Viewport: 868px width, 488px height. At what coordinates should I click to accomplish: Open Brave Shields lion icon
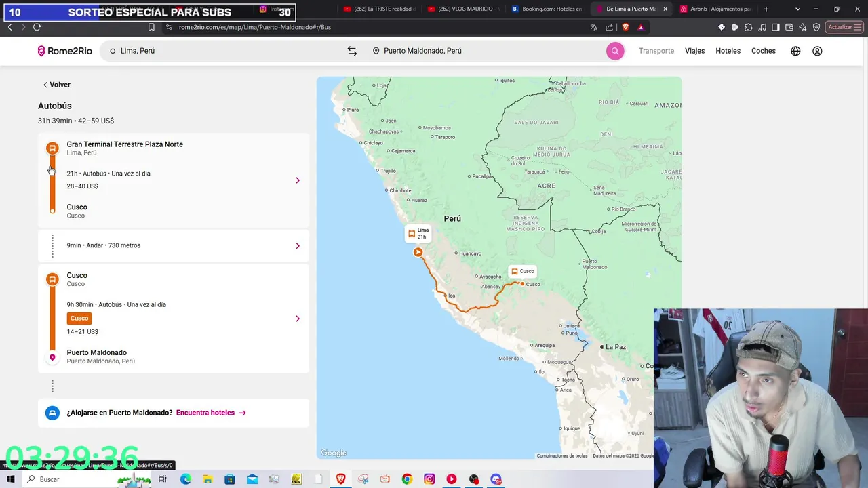625,27
